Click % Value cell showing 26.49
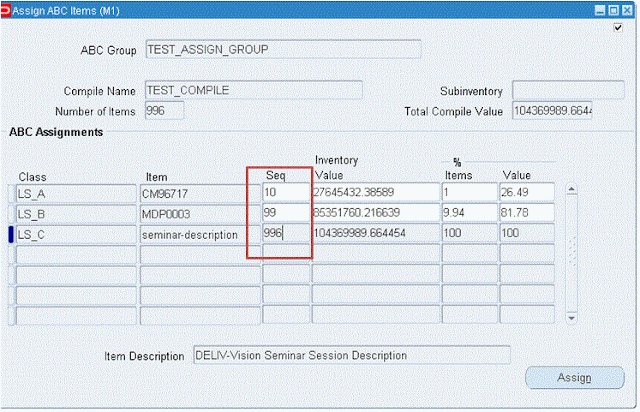The width and height of the screenshot is (640, 412). click(527, 192)
